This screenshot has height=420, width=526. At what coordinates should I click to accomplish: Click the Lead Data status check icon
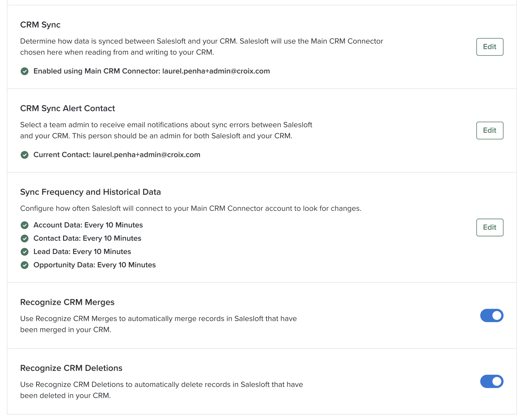[25, 252]
